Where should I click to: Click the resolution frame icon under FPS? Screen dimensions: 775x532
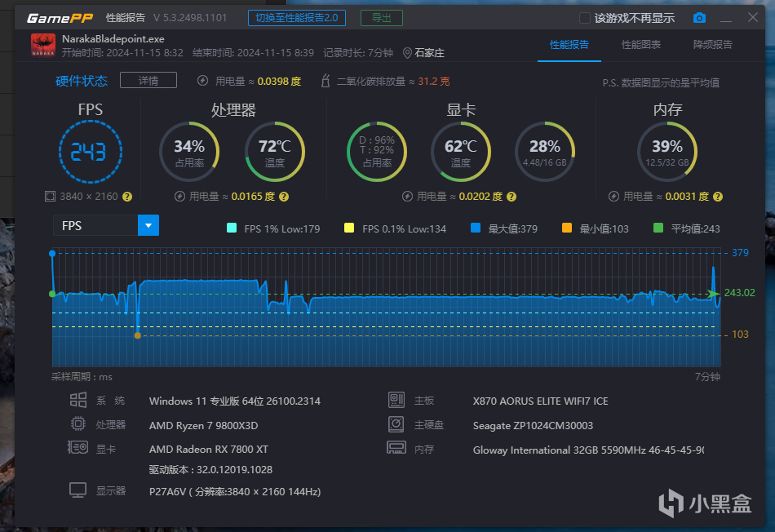pos(50,197)
